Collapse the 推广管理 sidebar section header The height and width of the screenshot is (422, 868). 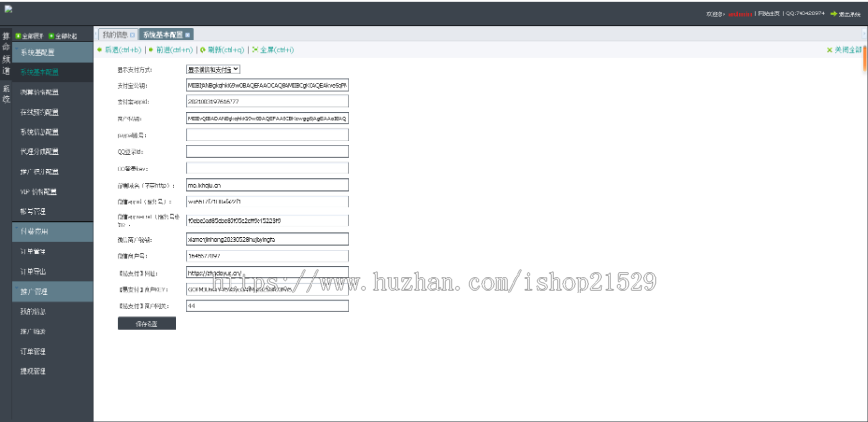52,292
